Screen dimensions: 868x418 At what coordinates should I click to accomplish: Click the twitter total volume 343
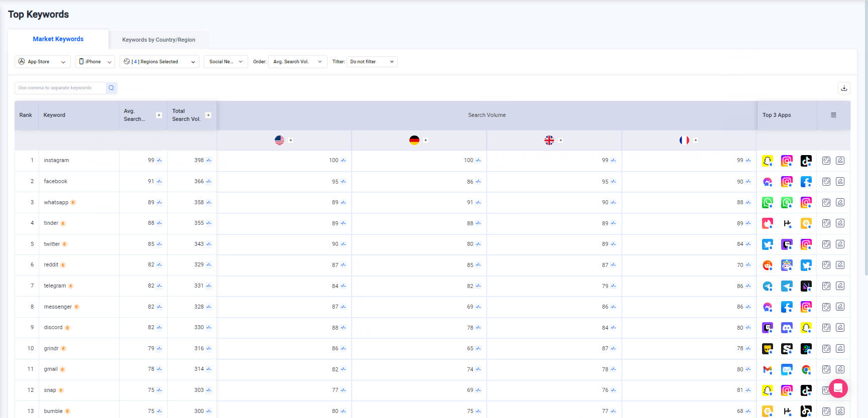[199, 244]
